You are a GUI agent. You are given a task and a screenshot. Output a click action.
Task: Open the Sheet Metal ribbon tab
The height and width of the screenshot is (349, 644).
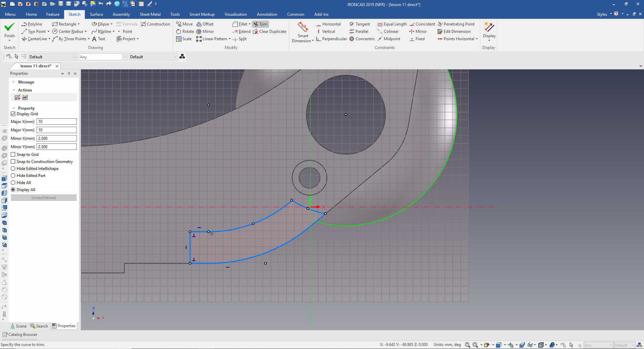tap(150, 14)
